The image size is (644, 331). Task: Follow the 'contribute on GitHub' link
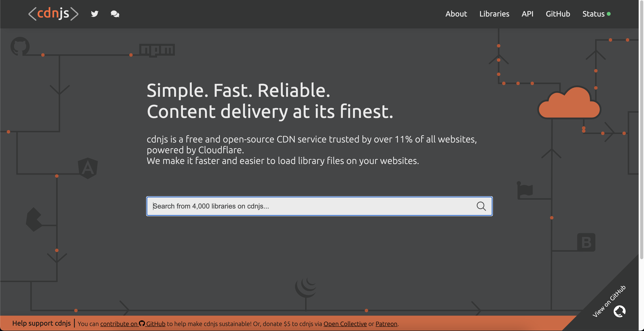(x=119, y=324)
